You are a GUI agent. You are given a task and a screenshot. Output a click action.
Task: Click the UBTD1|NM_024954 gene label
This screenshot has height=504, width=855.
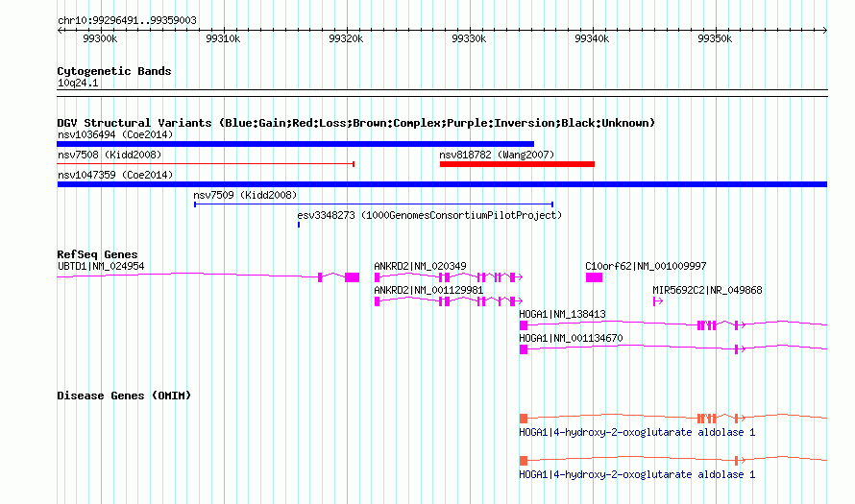tap(101, 267)
